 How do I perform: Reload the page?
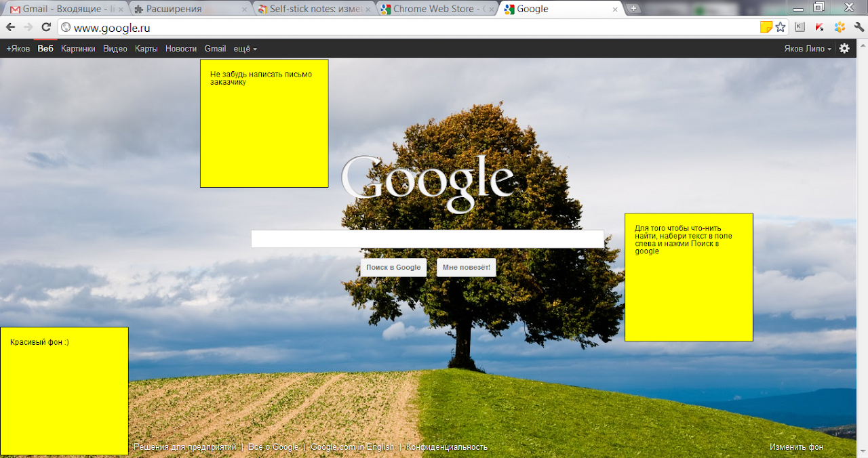click(46, 28)
